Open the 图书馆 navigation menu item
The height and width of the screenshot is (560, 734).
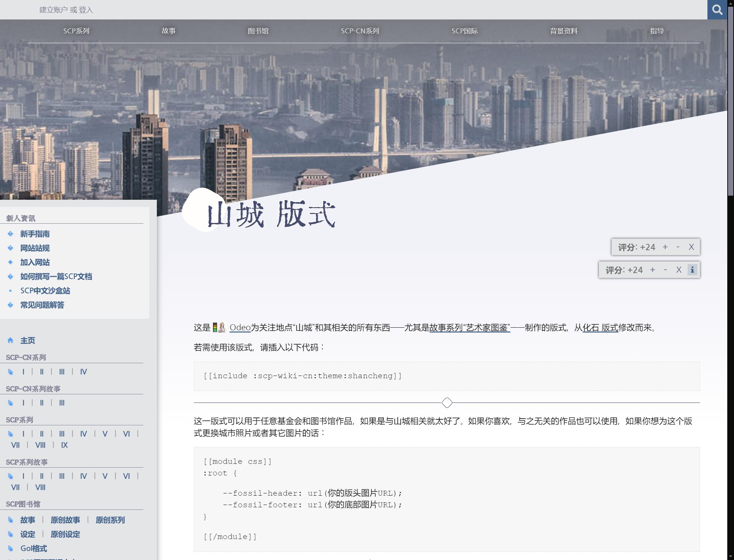tap(258, 31)
